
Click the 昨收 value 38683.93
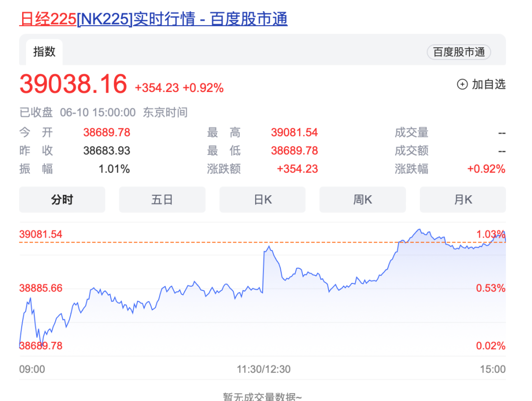coord(106,151)
